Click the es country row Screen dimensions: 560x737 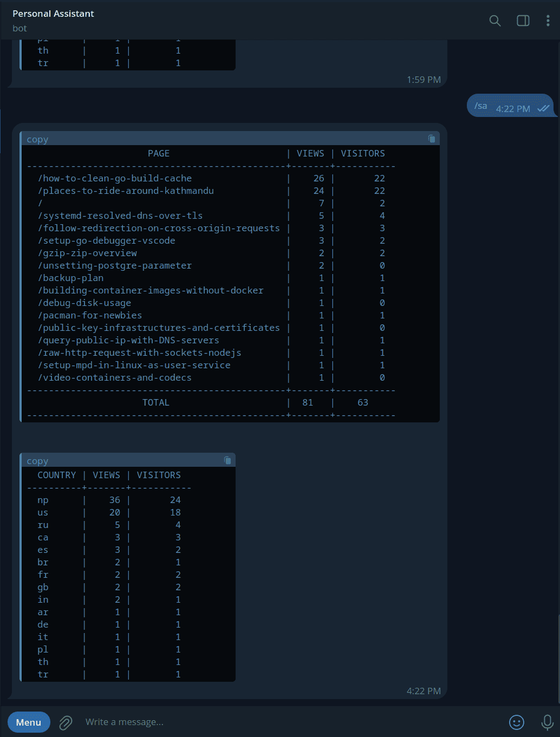108,550
